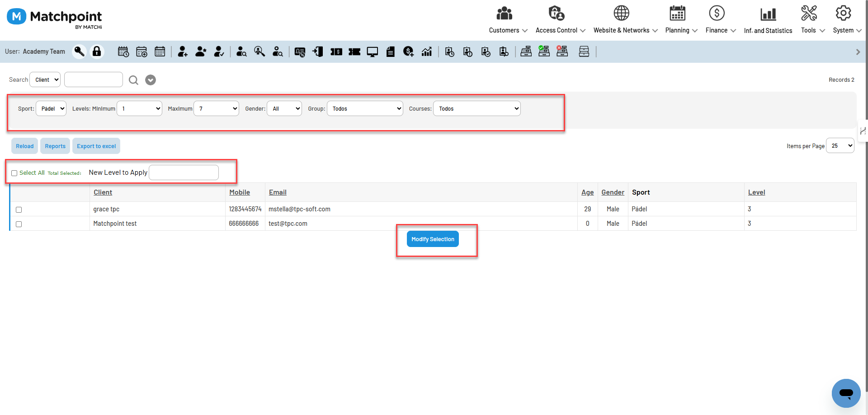Click the key icon beside Academy Team

pyautogui.click(x=79, y=52)
